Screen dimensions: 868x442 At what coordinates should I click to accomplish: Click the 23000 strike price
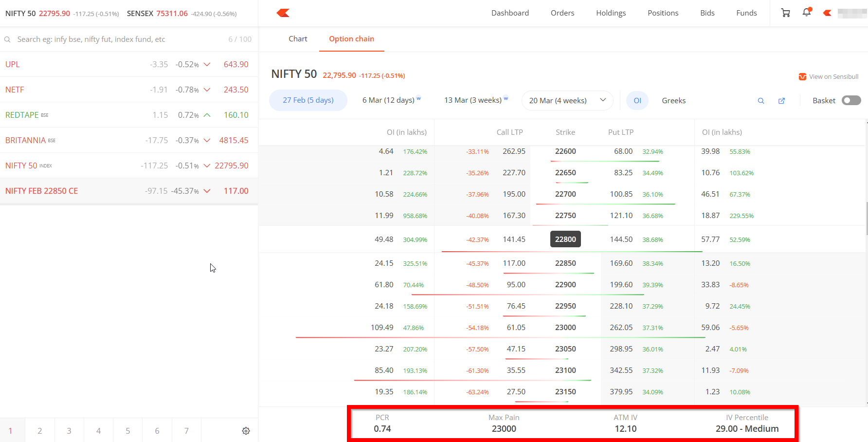[565, 328]
